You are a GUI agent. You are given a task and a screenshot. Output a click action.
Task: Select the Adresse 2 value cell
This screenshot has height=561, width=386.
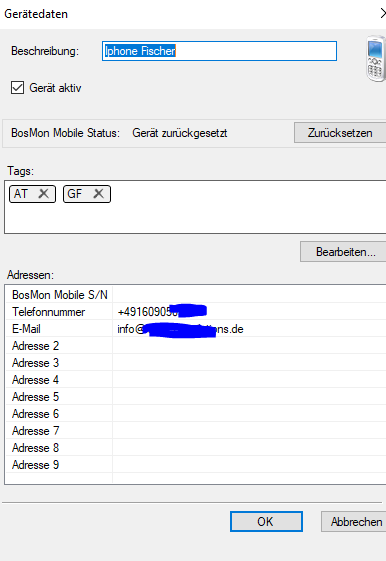click(249, 346)
